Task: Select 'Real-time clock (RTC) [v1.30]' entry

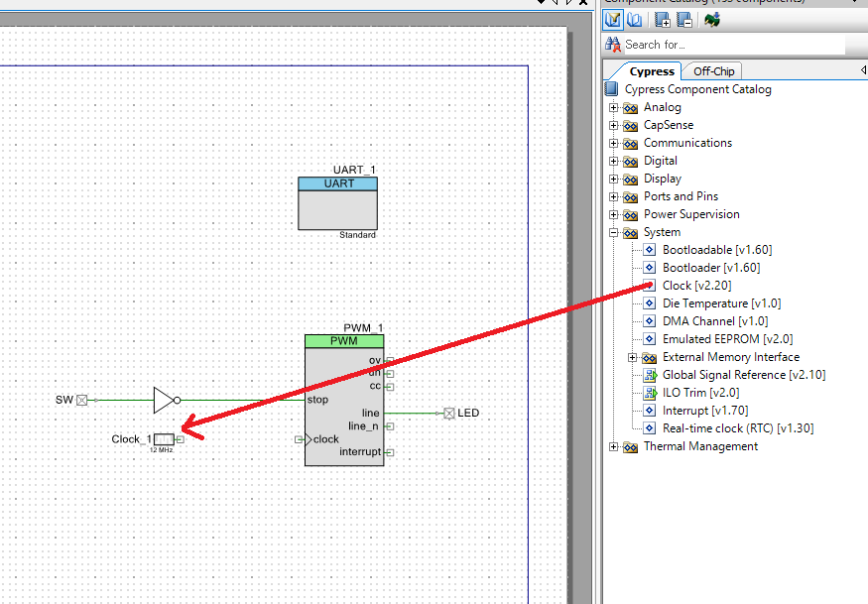Action: pos(737,427)
